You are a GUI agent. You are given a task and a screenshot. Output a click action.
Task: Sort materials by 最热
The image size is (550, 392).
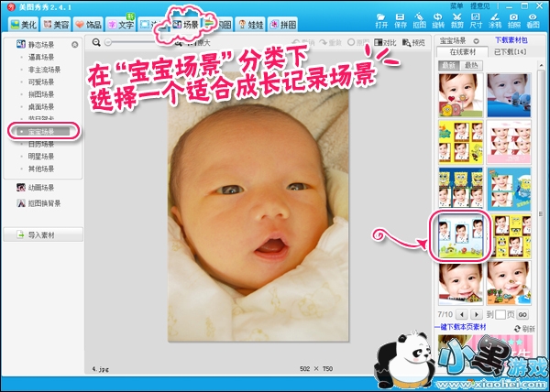coord(471,66)
